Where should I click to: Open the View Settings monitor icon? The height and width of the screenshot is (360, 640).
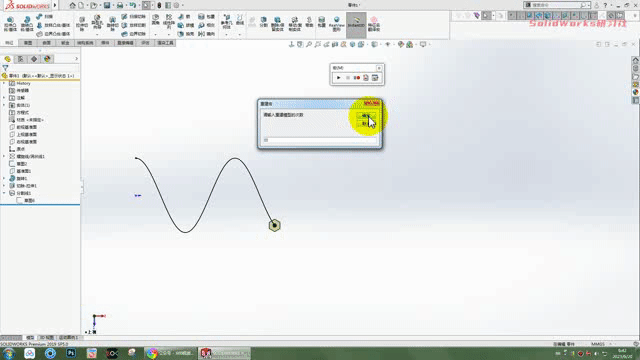[423, 44]
